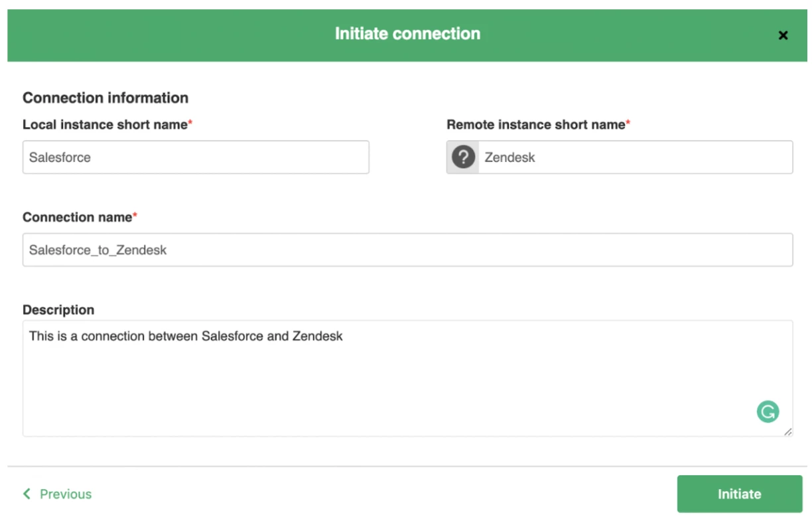
Task: Grab the Description textarea resize handle
Action: click(787, 431)
